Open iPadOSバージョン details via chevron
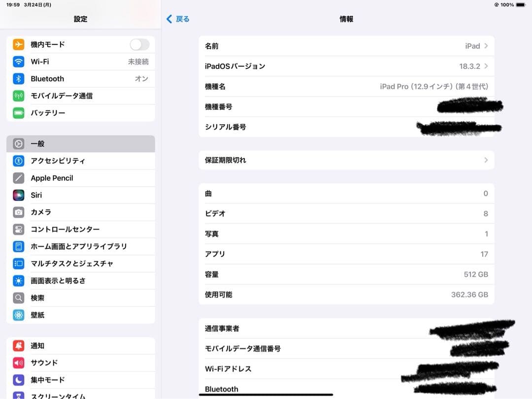Image resolution: width=532 pixels, height=399 pixels. 486,66
